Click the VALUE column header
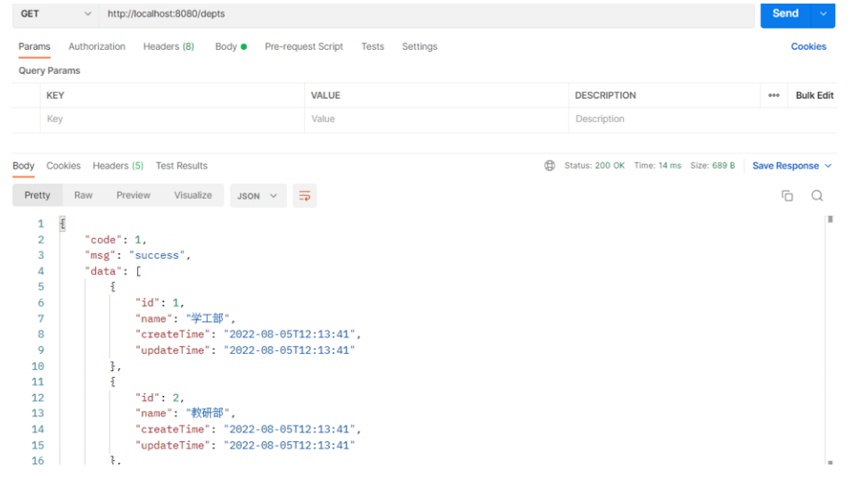 [325, 95]
